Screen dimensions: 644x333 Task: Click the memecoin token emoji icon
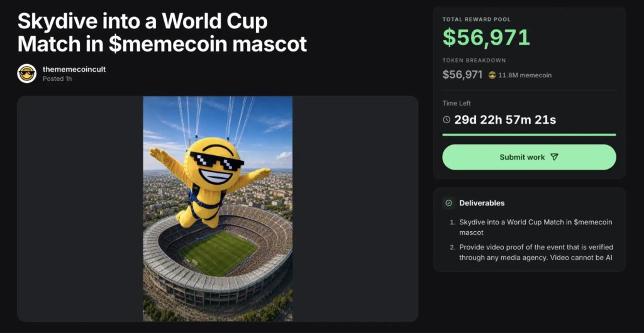pos(492,75)
